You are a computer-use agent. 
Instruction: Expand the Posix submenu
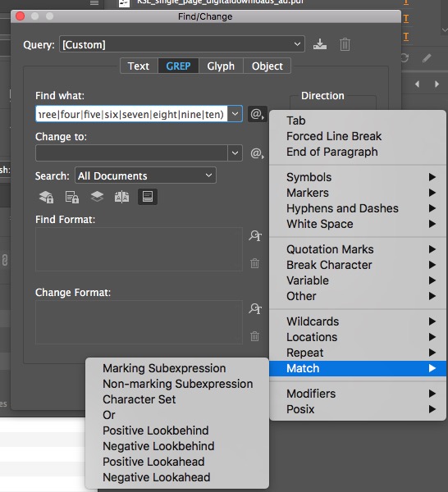pos(358,409)
